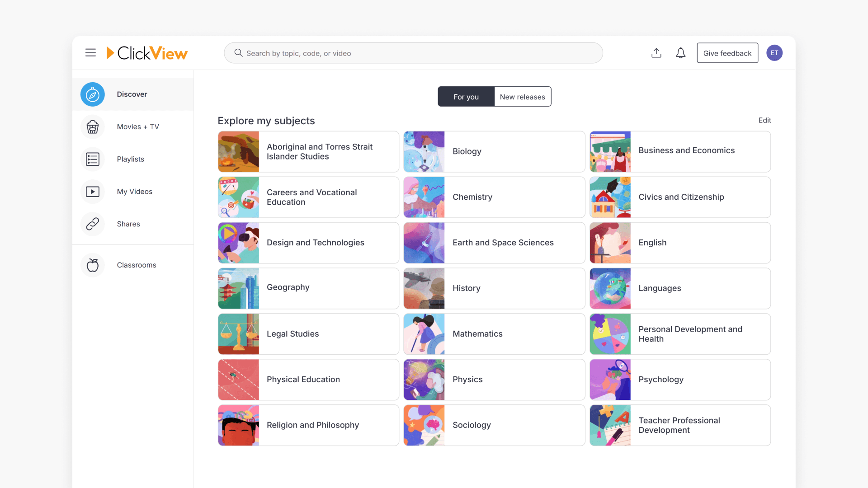
Task: Open the Discover compass icon
Action: [92, 94]
